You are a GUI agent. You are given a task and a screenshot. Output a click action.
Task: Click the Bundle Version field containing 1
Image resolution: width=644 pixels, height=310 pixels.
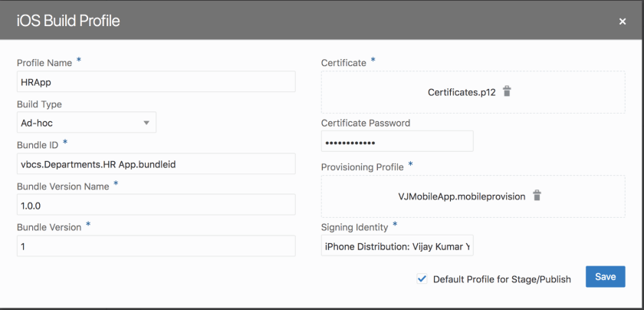click(156, 246)
